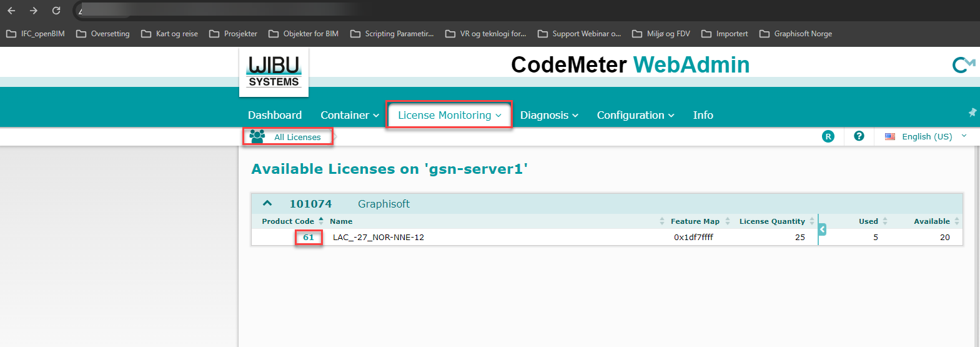This screenshot has height=347, width=980.
Task: Open the License Monitoring menu
Action: pos(449,115)
